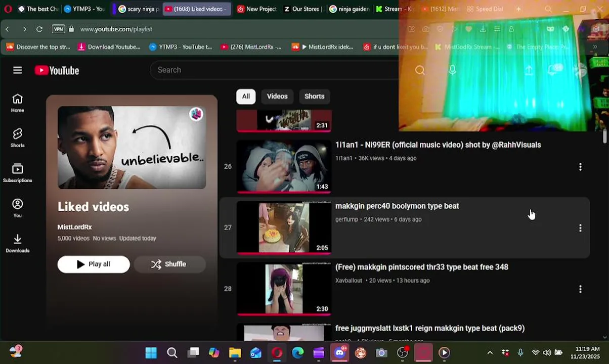Launch Copilot from the taskbar
Viewport: 609px width, 364px height.
[x=214, y=353]
